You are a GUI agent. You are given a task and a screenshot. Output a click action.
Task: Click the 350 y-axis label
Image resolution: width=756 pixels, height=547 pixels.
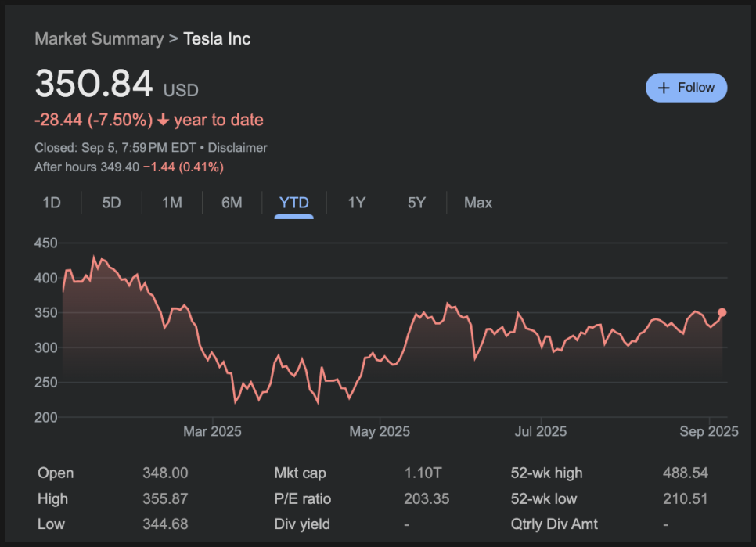[46, 313]
